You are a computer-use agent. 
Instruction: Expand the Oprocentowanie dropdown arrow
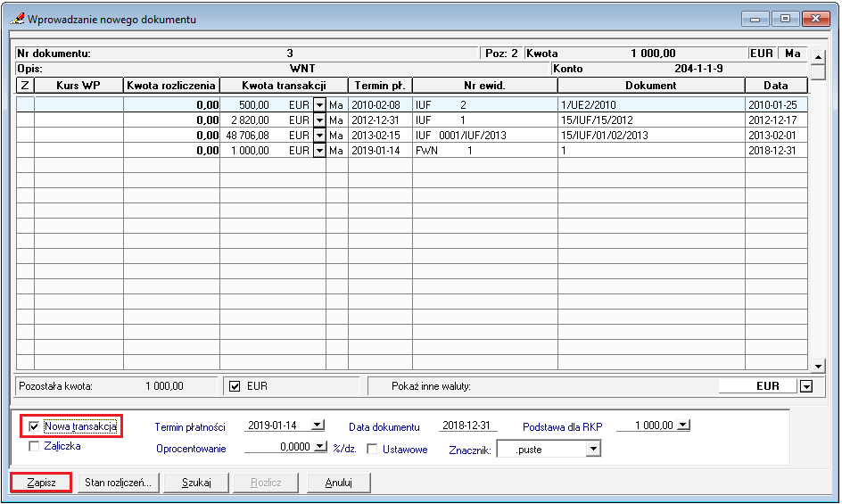[320, 447]
